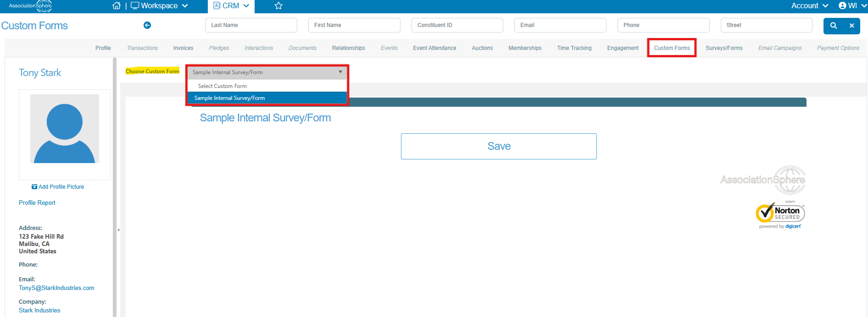Focus the Phone search field
This screenshot has width=868, height=317.
pyautogui.click(x=663, y=25)
